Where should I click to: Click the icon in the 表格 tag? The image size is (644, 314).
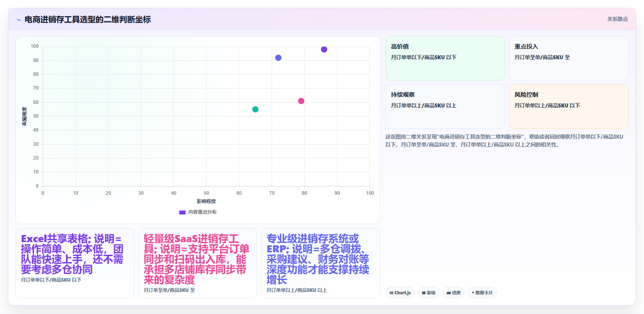424,293
